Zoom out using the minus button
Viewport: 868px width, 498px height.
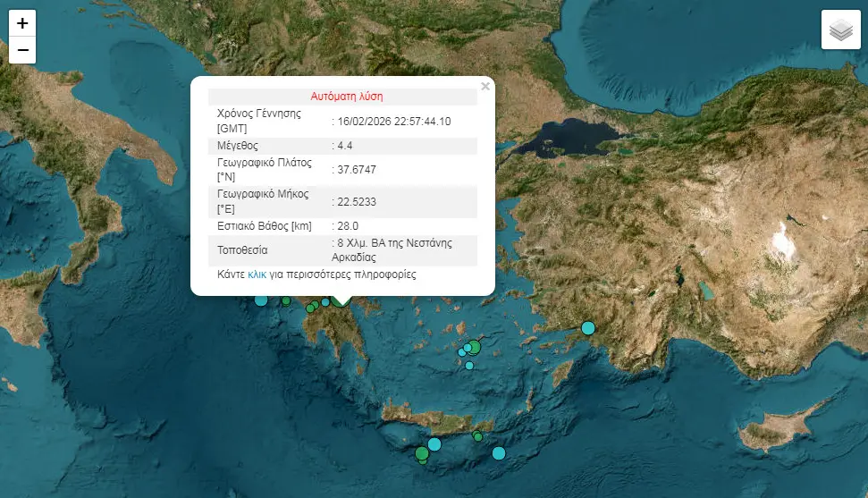(x=22, y=50)
